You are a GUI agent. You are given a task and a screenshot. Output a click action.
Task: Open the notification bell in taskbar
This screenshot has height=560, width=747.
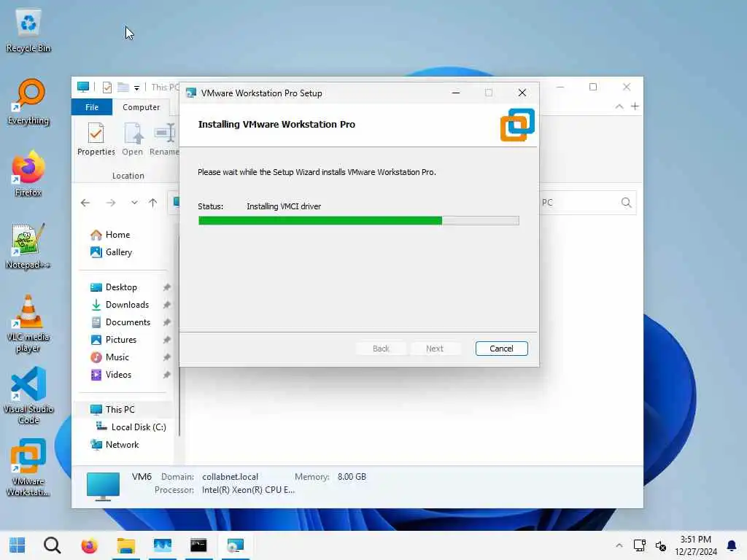click(731, 545)
